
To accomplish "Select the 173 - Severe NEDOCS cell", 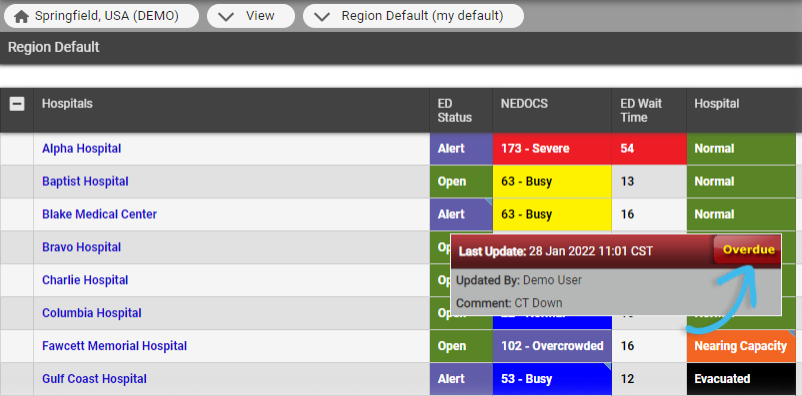I will tap(552, 149).
